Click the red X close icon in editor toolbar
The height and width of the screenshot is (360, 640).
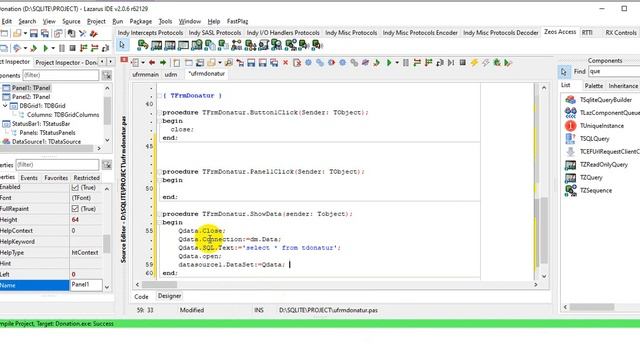click(x=285, y=62)
